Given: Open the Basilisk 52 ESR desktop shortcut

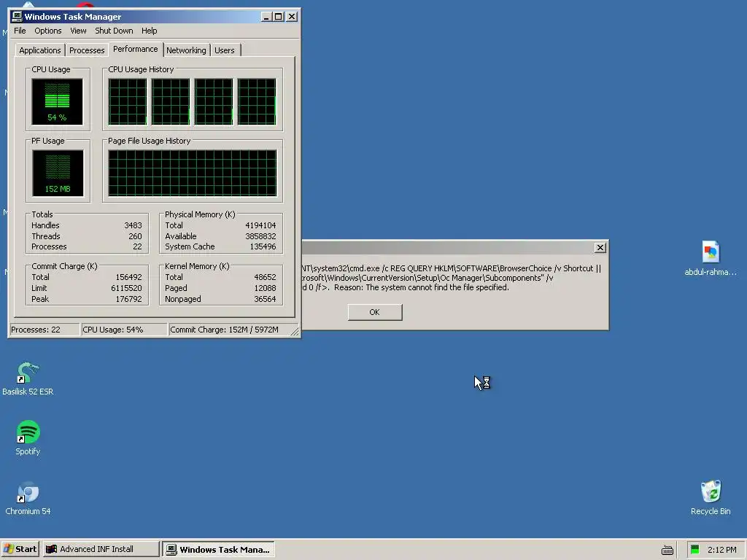Looking at the screenshot, I should [28, 378].
